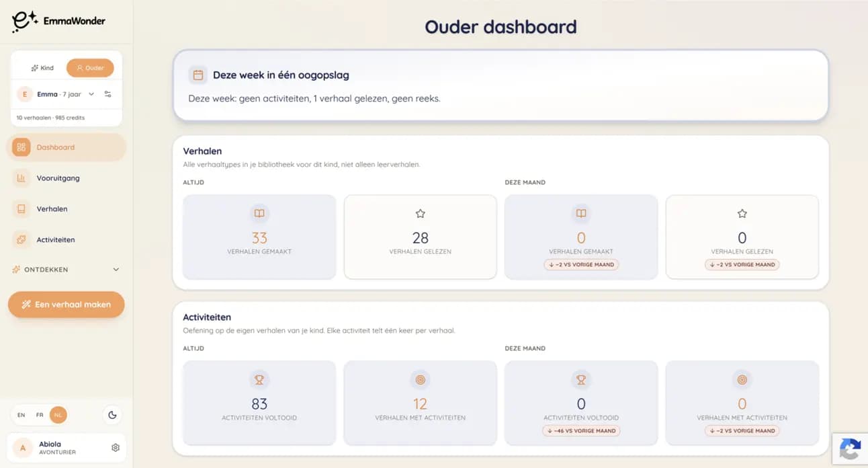The height and width of the screenshot is (468, 868).
Task: Expand the Ontdekken section
Action: 66,270
